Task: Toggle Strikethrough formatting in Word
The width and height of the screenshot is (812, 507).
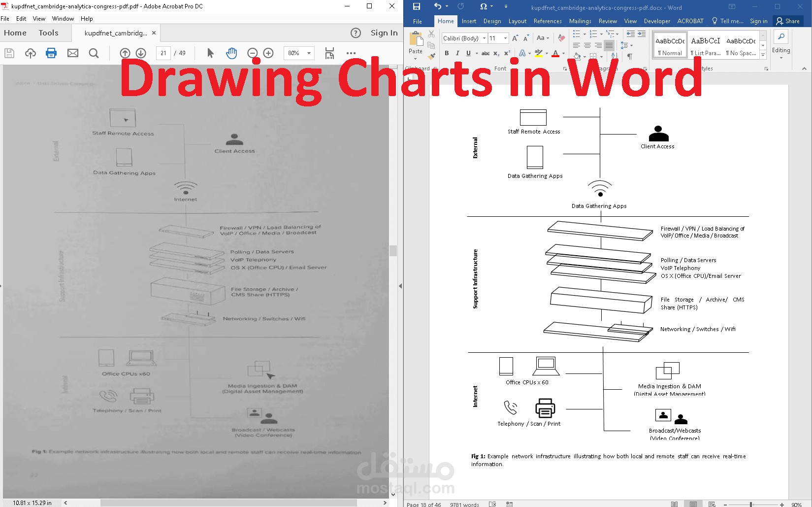Action: (x=486, y=53)
